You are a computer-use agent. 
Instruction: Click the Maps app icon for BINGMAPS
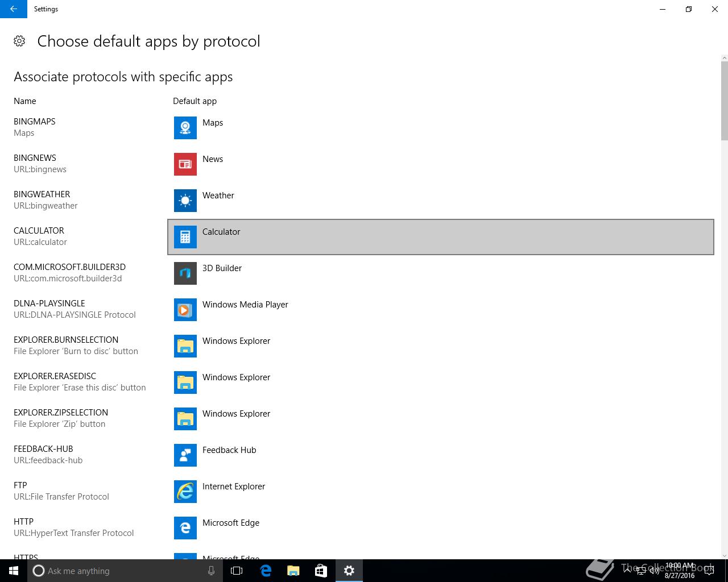click(x=185, y=128)
